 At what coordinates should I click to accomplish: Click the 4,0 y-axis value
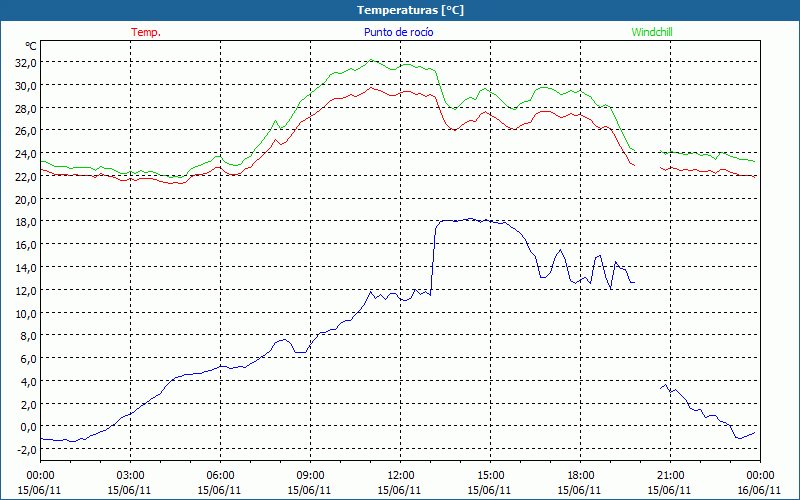click(29, 382)
